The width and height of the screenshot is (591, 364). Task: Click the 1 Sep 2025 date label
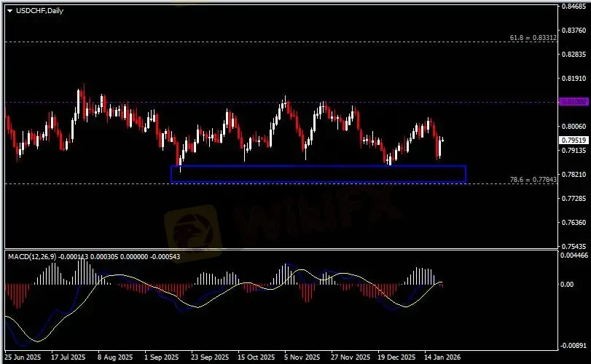coord(161,357)
